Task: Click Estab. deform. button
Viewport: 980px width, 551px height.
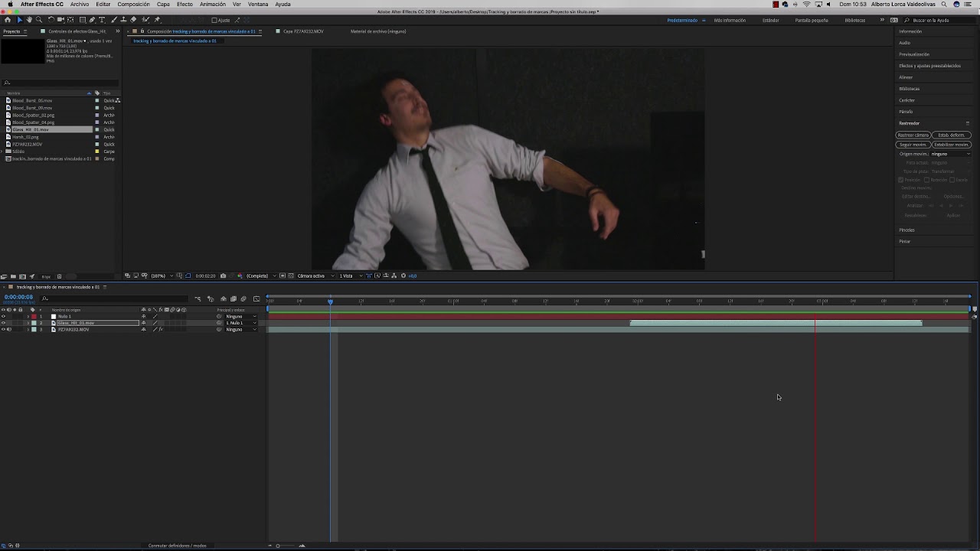Action: pyautogui.click(x=952, y=135)
